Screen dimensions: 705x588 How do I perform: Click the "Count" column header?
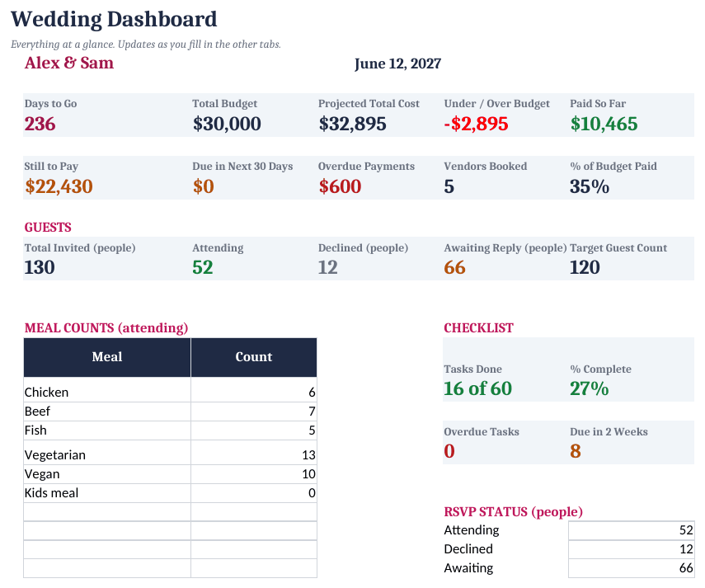pyautogui.click(x=254, y=357)
